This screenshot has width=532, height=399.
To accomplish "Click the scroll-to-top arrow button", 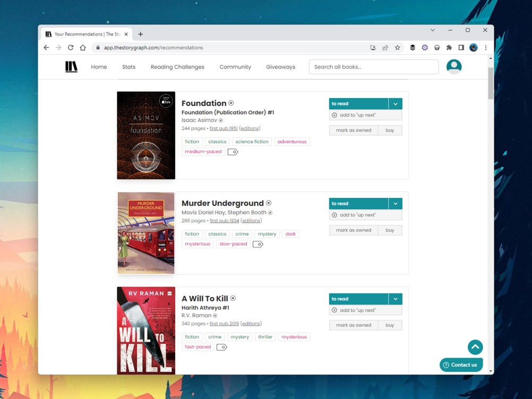I will pyautogui.click(x=475, y=347).
